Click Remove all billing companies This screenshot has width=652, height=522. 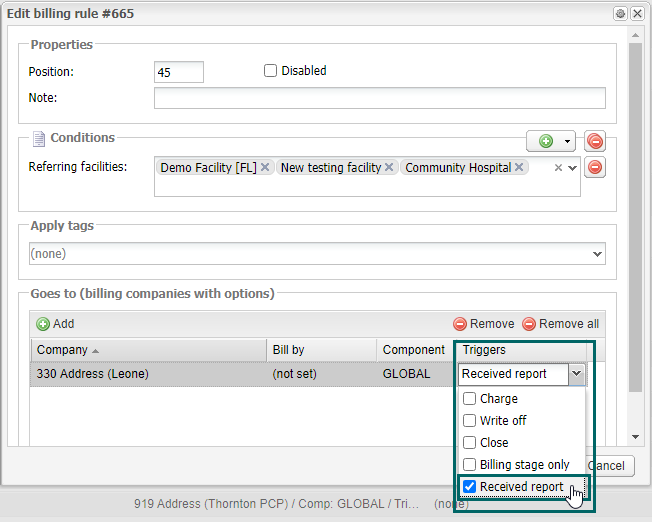(561, 324)
